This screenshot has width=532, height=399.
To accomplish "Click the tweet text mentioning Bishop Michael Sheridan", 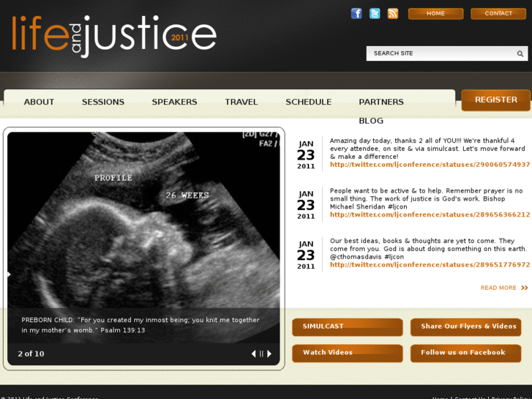I will [426, 198].
